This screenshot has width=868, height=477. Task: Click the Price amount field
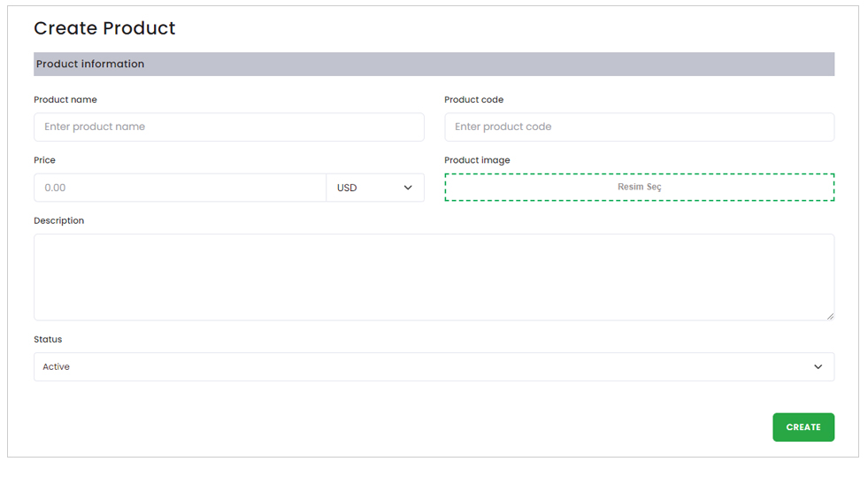pyautogui.click(x=180, y=188)
